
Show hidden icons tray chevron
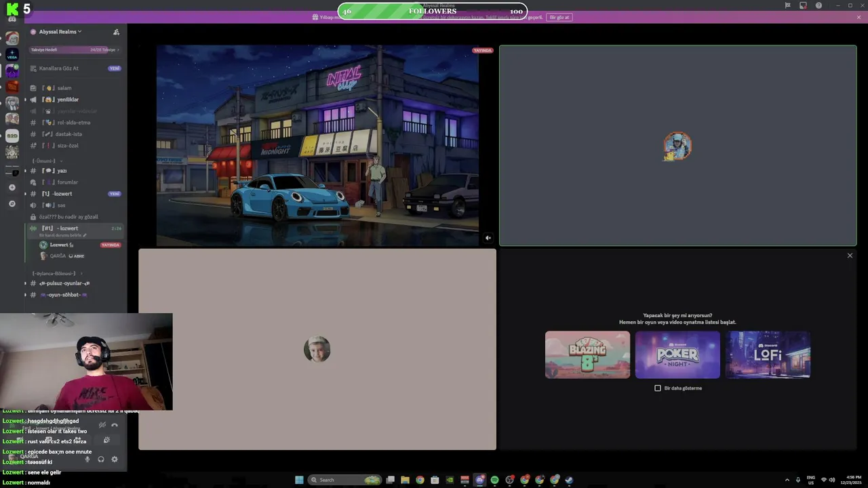point(787,480)
